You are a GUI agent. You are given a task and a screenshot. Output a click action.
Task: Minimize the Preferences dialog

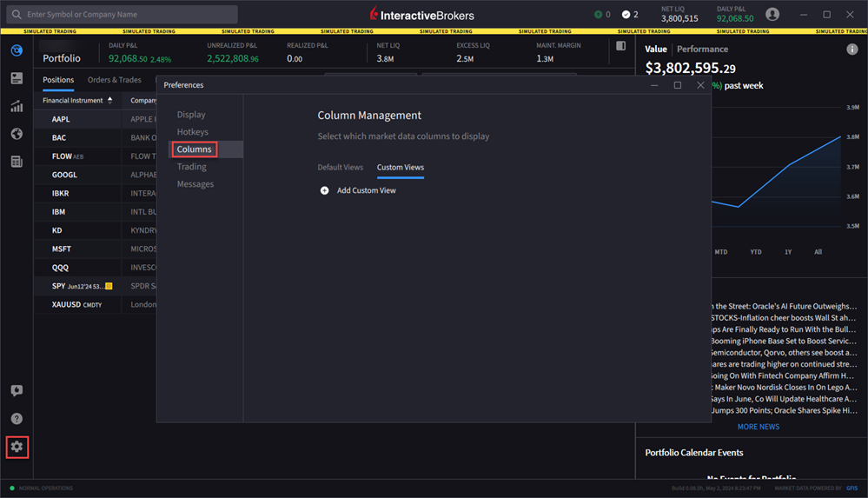tap(654, 85)
